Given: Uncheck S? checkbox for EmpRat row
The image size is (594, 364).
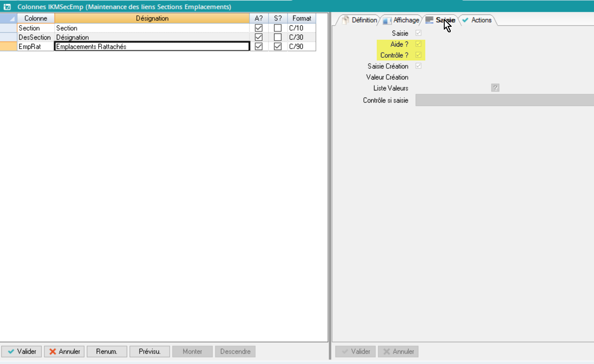Looking at the screenshot, I should pos(278,47).
